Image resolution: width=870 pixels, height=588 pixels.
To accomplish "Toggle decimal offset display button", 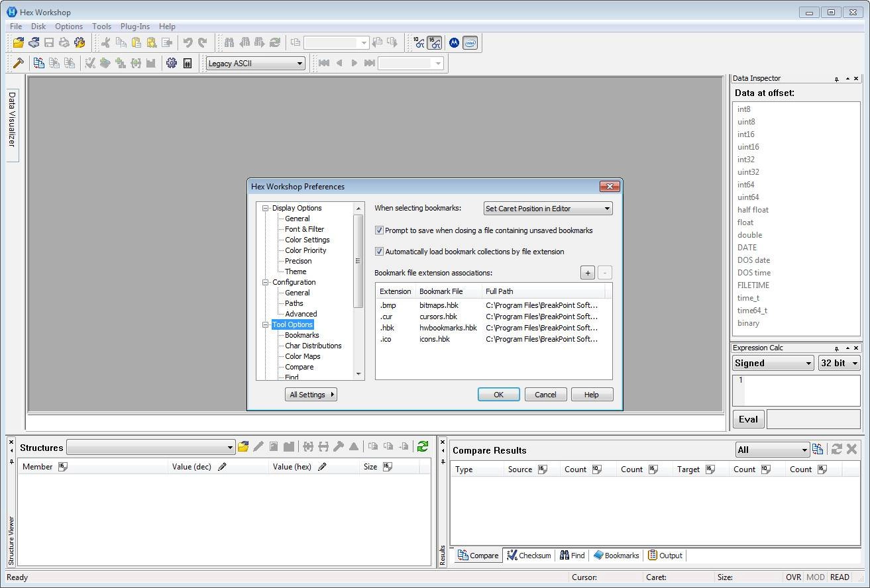I will pos(419,42).
